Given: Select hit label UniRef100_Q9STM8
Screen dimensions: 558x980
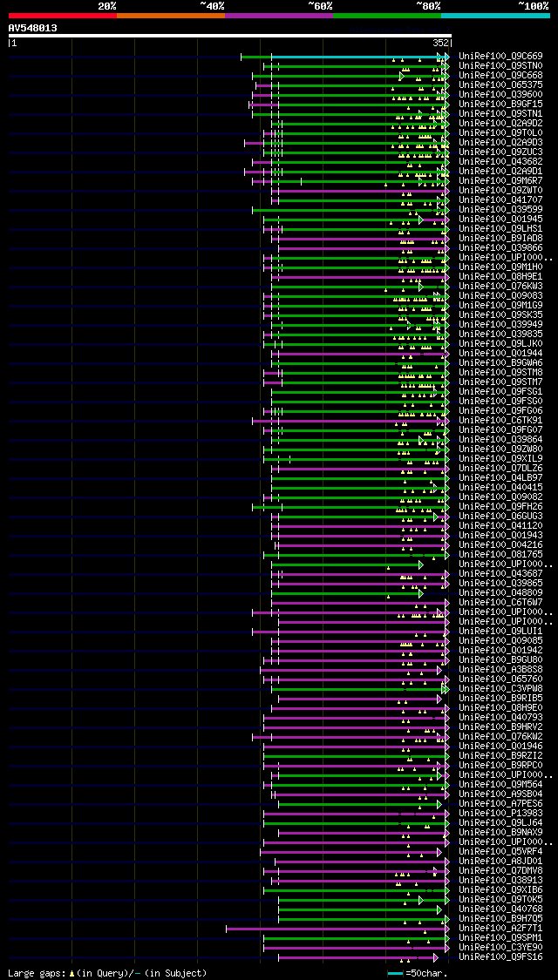Looking at the screenshot, I should tap(500, 373).
